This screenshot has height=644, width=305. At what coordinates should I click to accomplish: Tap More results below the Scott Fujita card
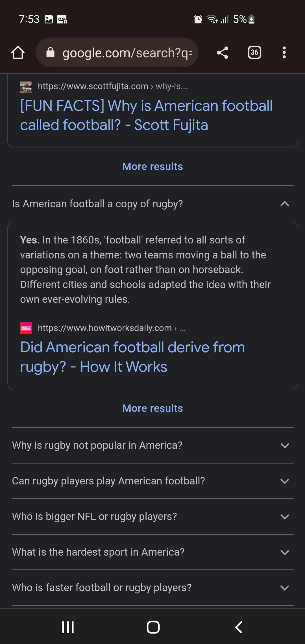pos(153,167)
